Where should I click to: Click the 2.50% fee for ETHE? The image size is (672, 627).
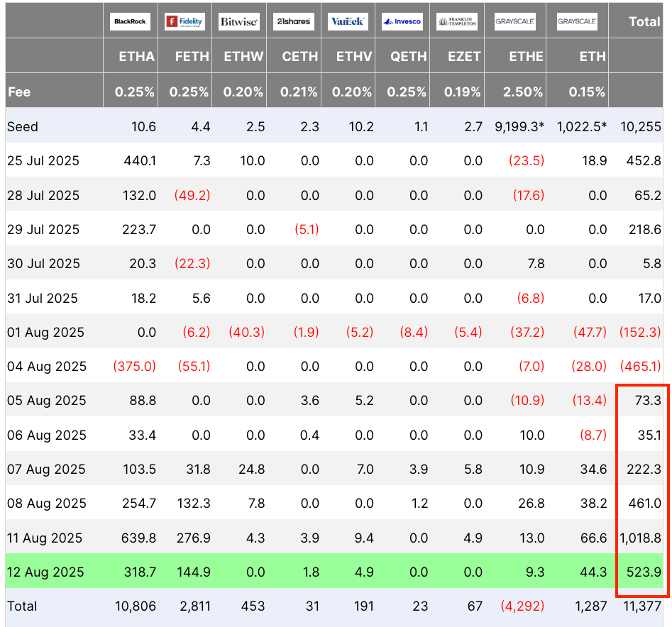tap(523, 92)
